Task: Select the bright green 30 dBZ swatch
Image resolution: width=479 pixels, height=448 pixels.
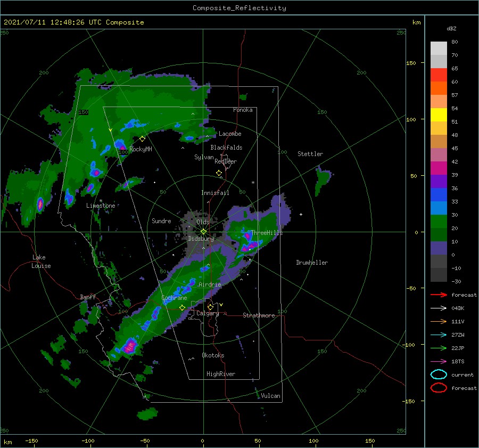Action: click(439, 222)
